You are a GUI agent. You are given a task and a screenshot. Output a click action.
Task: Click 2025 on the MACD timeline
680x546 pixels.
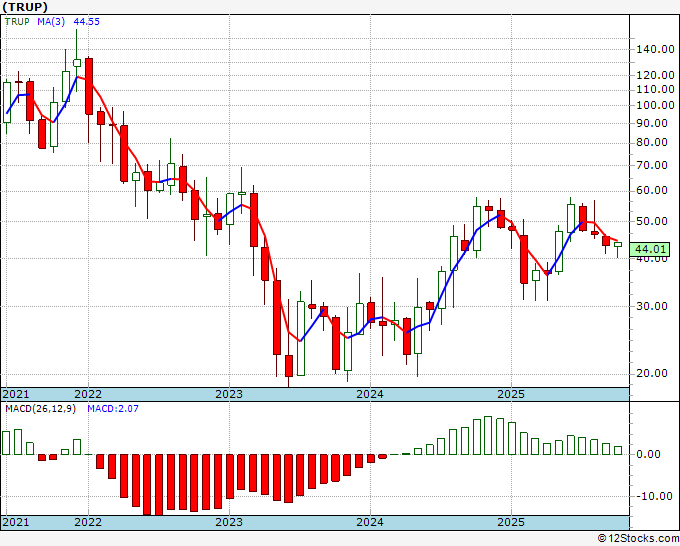point(511,522)
